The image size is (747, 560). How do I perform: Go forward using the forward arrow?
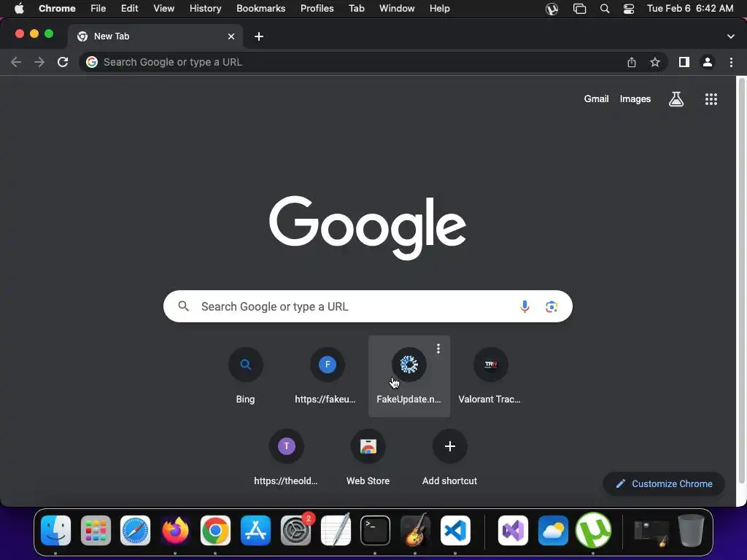click(39, 63)
